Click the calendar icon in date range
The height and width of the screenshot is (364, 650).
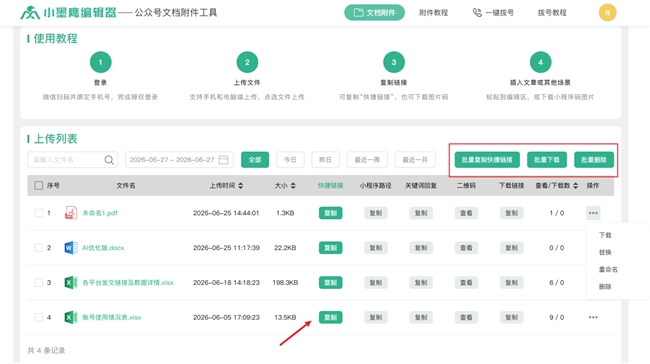tap(223, 160)
